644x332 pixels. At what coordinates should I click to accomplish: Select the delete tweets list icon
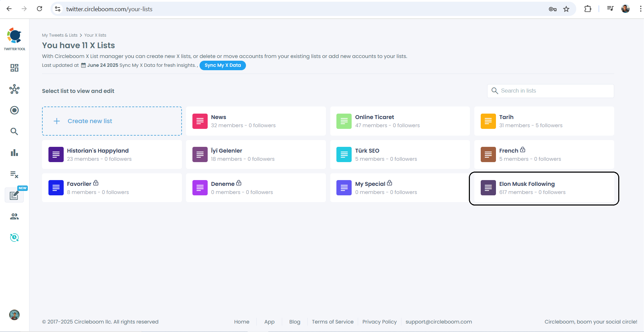coord(14,174)
